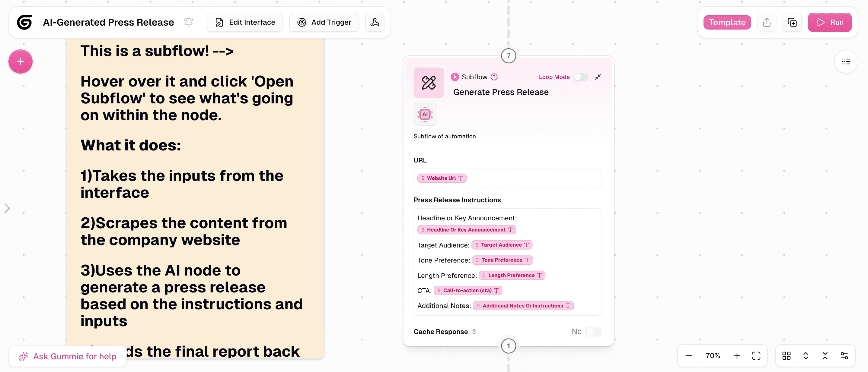Click the Gumloop logo icon

(25, 22)
